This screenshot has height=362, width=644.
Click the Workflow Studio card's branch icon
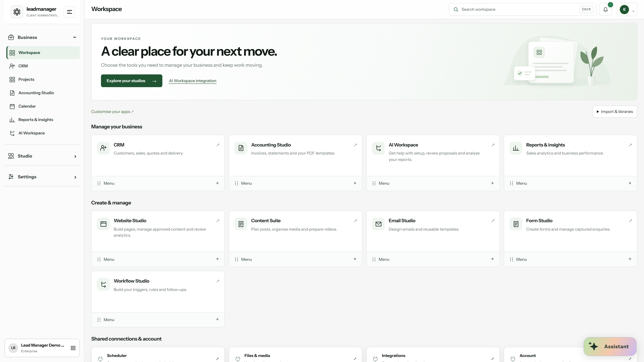[x=103, y=284]
